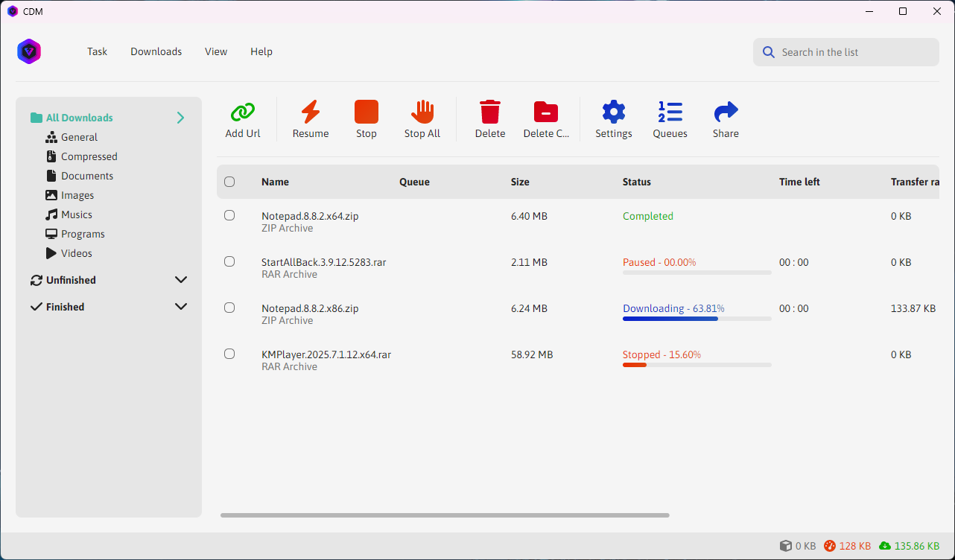The image size is (955, 560).
Task: Collapse the All Downloads category arrow
Action: [x=180, y=118]
